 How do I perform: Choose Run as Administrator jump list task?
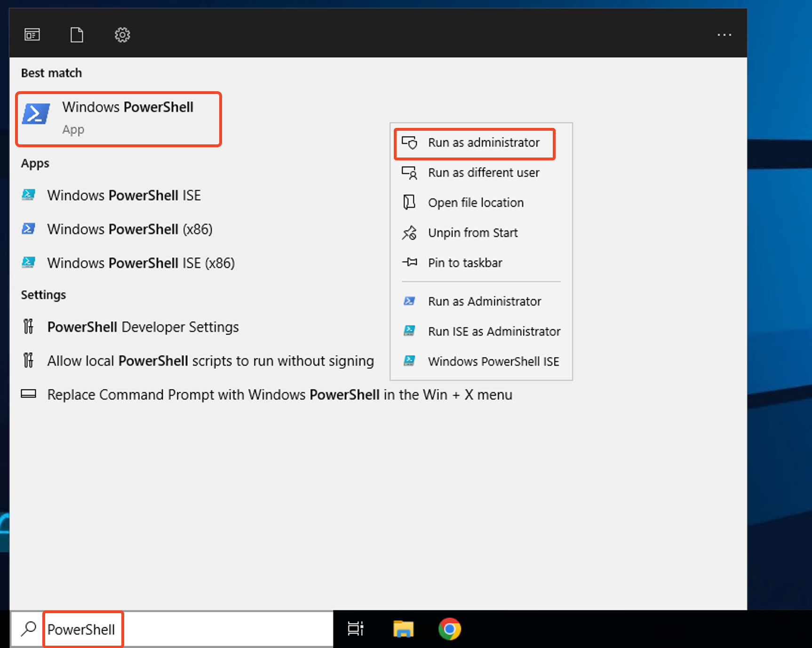(481, 301)
